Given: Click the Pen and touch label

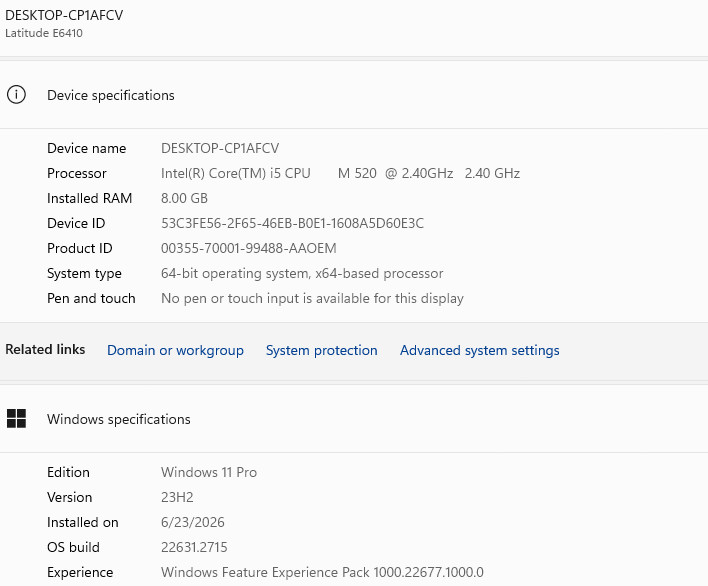Looking at the screenshot, I should click(91, 298).
